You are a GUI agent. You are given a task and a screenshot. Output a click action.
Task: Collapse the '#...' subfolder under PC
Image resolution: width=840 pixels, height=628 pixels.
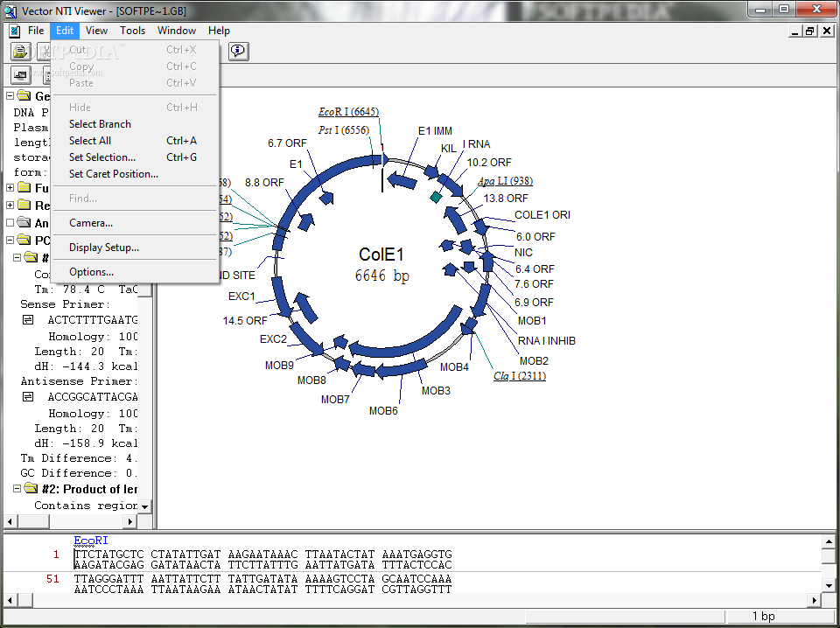(17, 257)
